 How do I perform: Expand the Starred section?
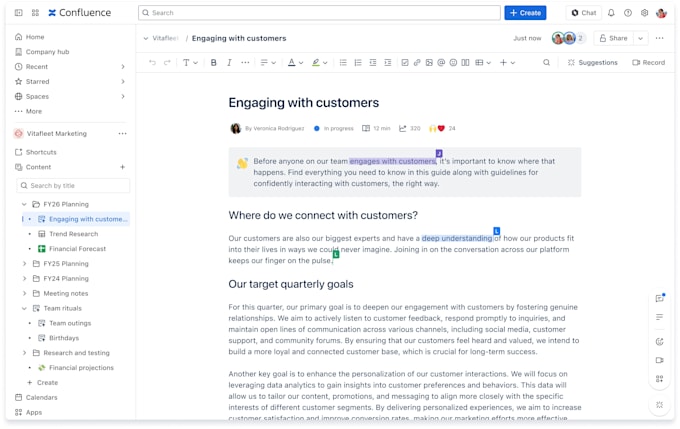(123, 82)
